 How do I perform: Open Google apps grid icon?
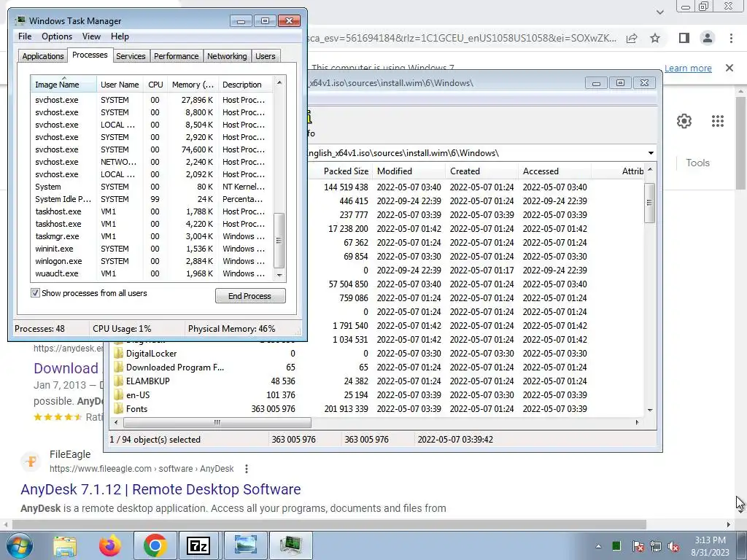[718, 121]
